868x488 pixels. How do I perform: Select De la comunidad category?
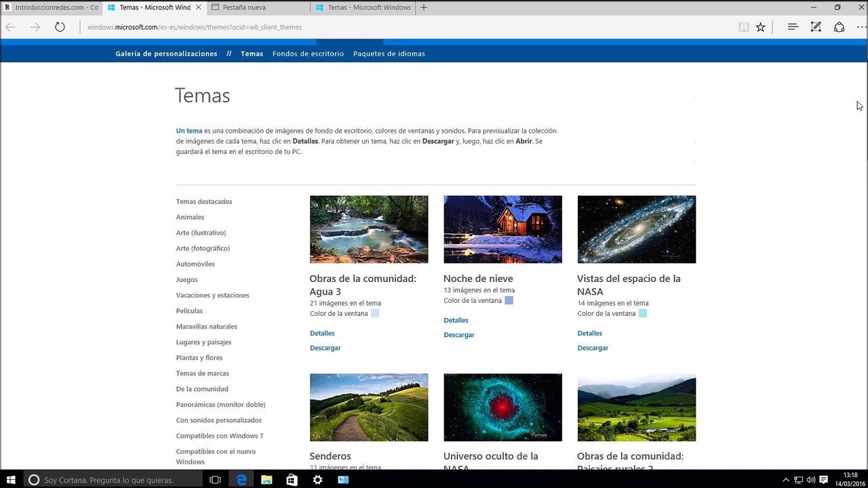[202, 388]
